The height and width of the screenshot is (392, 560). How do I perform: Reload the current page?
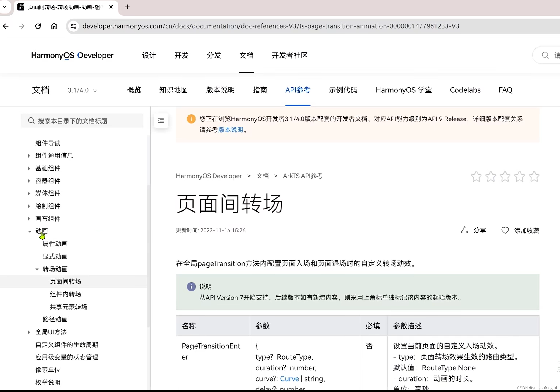38,26
